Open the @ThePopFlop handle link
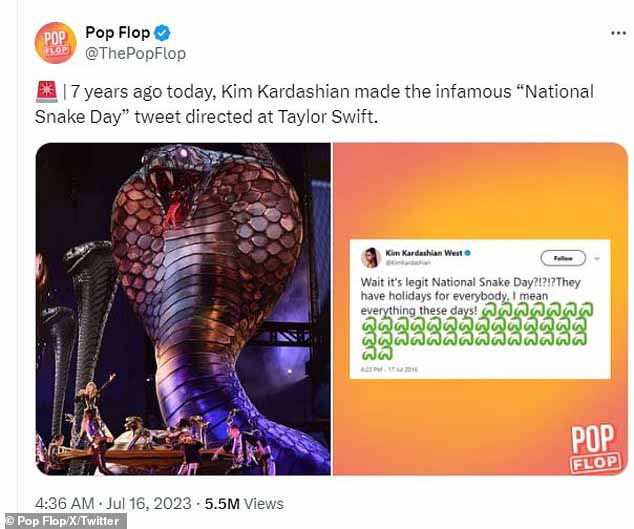This screenshot has width=634, height=529. point(135,53)
